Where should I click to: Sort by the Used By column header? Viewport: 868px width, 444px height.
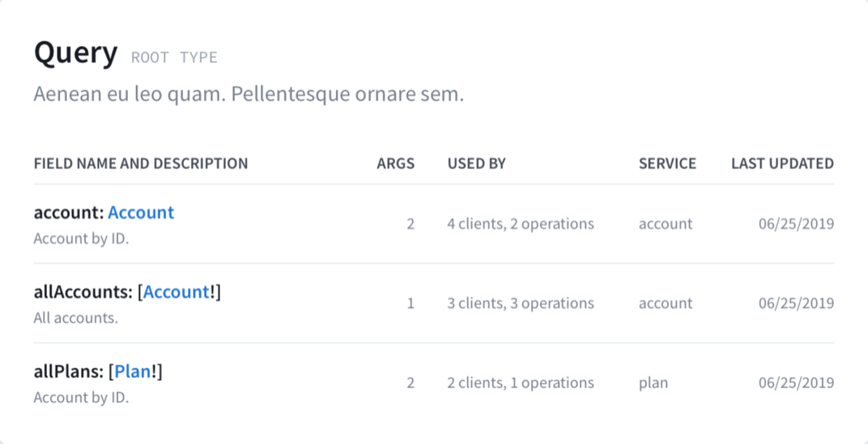point(476,164)
